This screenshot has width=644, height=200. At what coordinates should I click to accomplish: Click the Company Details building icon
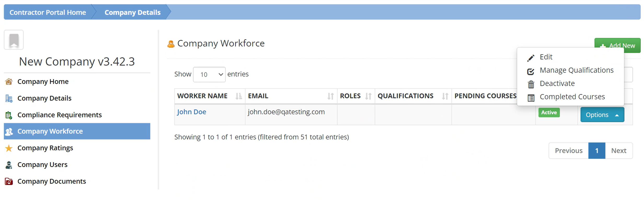point(9,98)
